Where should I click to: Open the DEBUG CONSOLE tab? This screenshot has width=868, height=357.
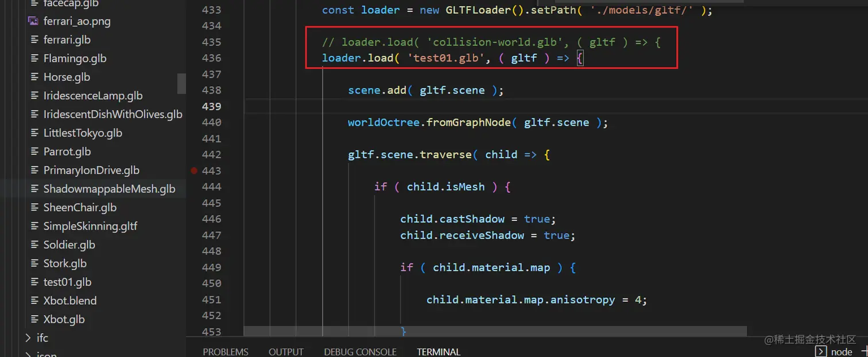[360, 351]
